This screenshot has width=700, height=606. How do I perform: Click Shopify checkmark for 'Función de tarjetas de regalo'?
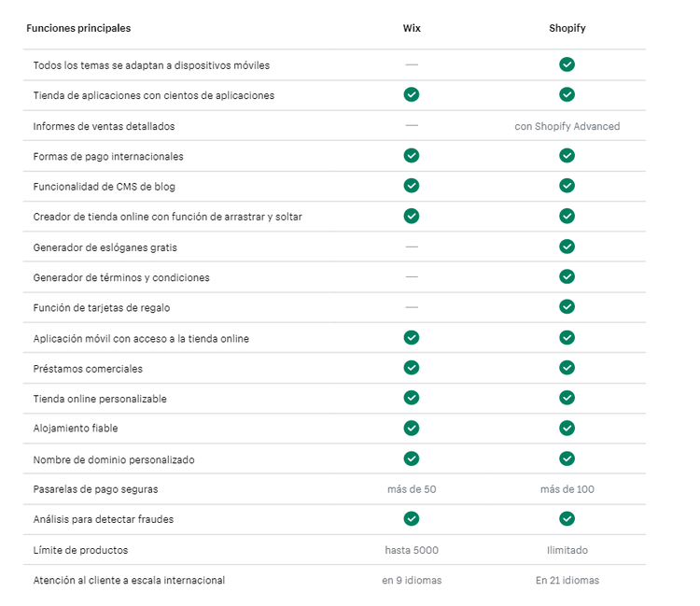tap(567, 307)
